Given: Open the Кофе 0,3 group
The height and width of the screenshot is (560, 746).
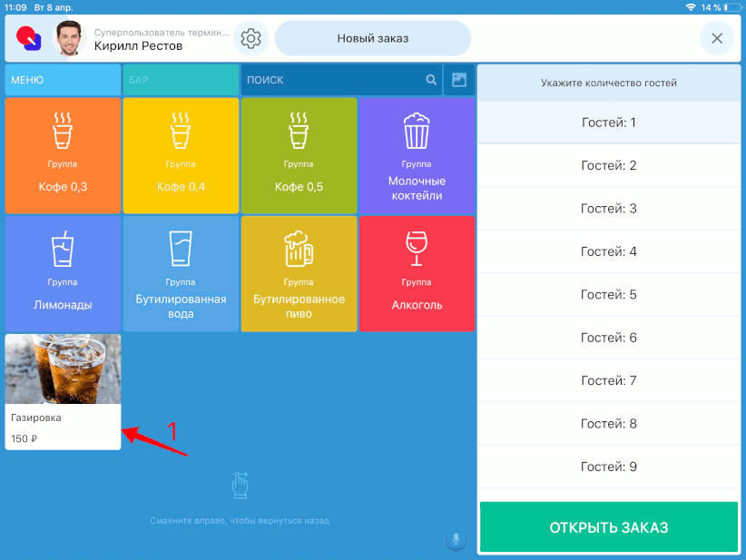Looking at the screenshot, I should pos(63,155).
